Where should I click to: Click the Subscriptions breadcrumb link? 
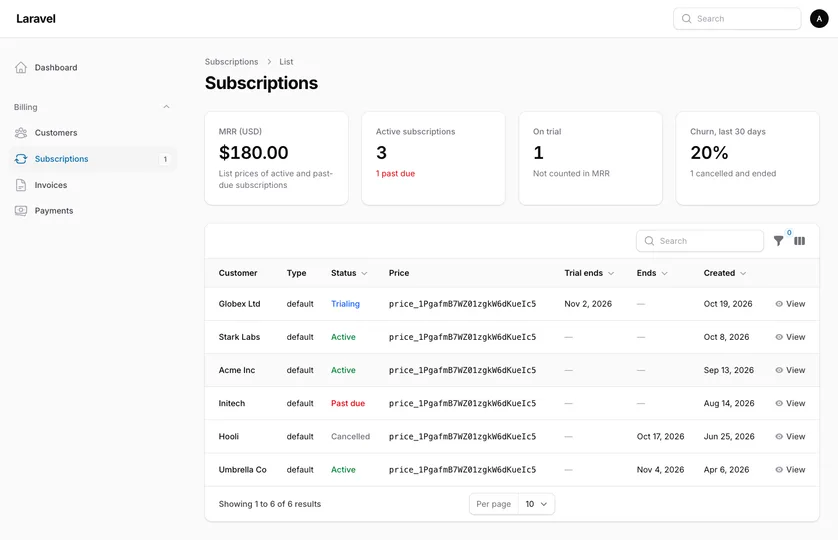click(x=231, y=62)
